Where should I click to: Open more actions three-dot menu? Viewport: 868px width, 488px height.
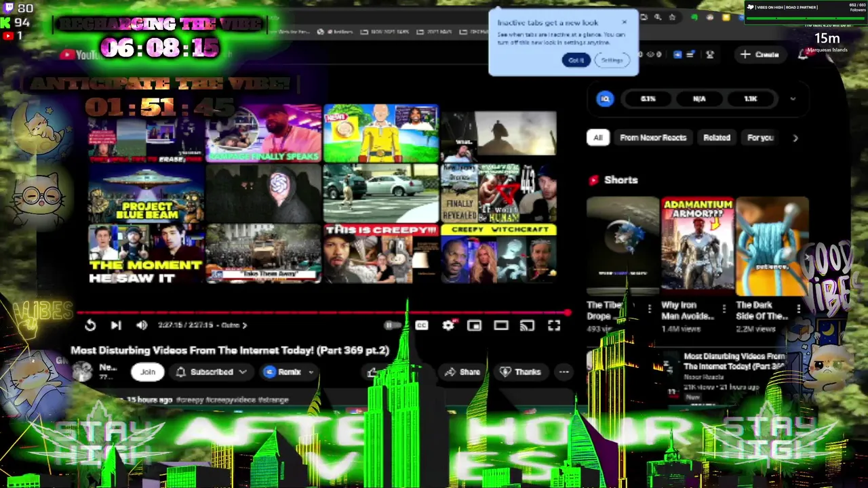tap(564, 371)
